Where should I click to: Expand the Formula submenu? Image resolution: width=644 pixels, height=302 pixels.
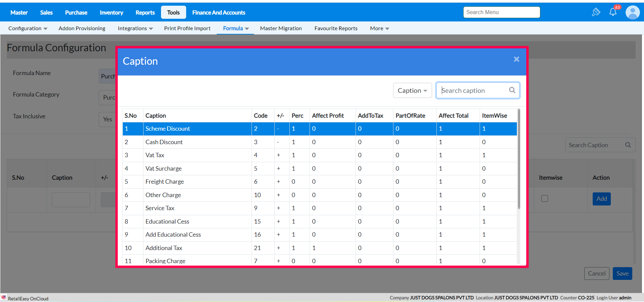click(236, 28)
